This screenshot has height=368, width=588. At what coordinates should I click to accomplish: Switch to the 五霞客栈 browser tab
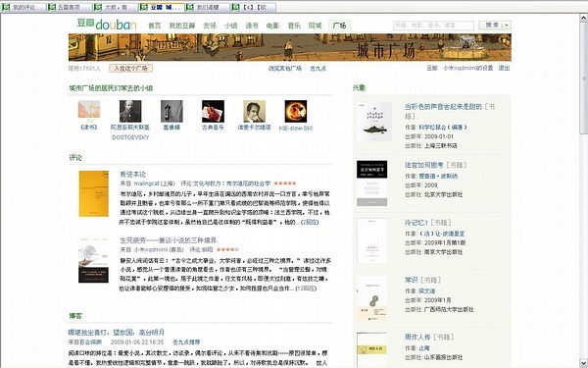(70, 7)
